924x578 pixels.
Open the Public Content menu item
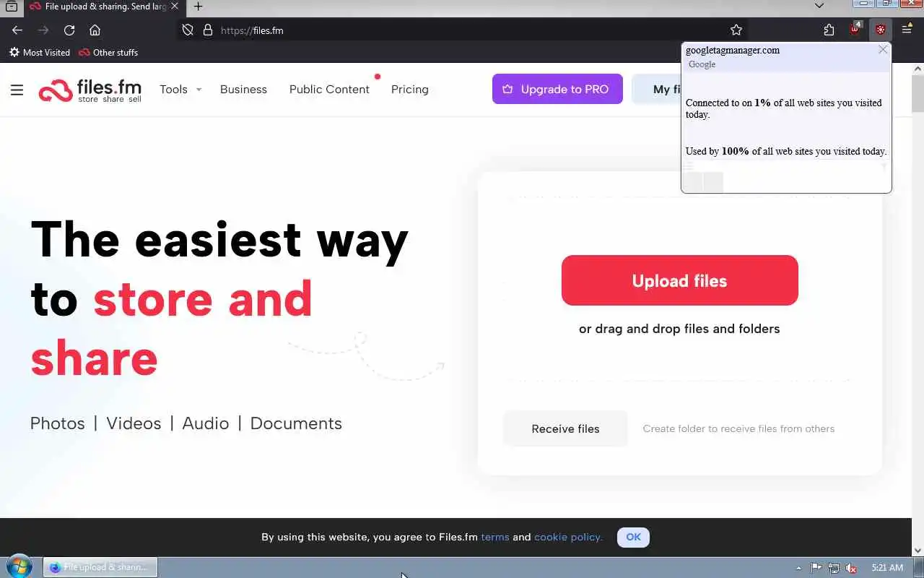click(x=329, y=90)
